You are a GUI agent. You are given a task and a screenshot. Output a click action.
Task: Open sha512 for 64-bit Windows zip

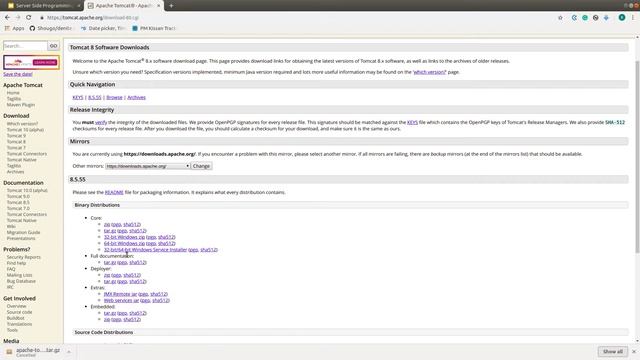tap(167, 243)
